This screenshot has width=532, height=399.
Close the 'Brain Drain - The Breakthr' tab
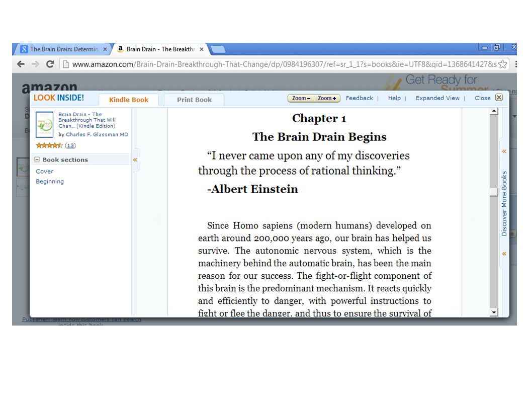(x=202, y=49)
